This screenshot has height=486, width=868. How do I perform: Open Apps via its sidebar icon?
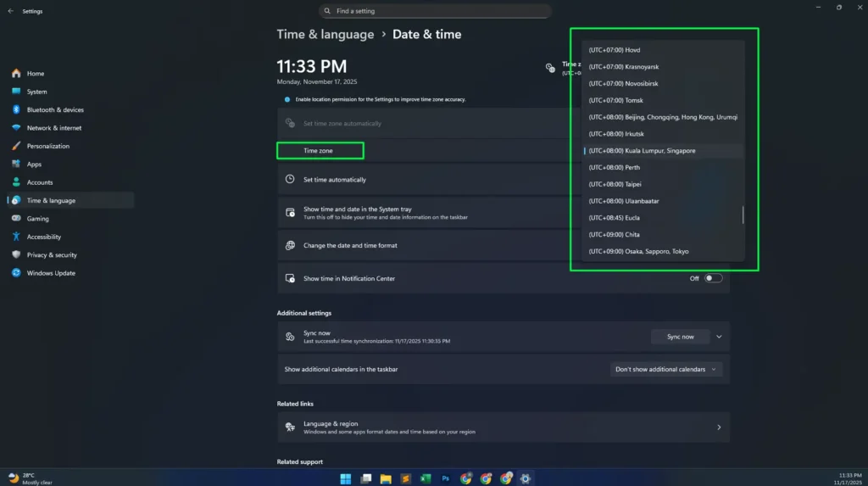pyautogui.click(x=16, y=164)
